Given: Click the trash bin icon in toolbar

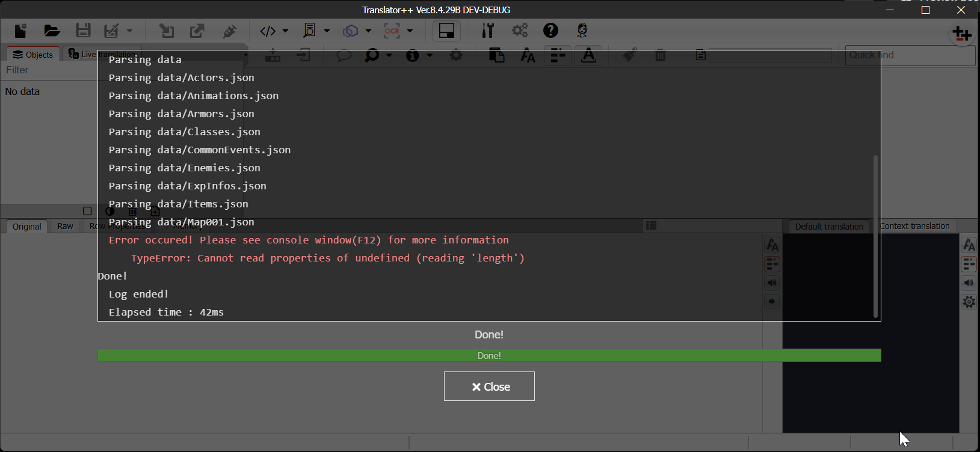Looking at the screenshot, I should click(660, 56).
